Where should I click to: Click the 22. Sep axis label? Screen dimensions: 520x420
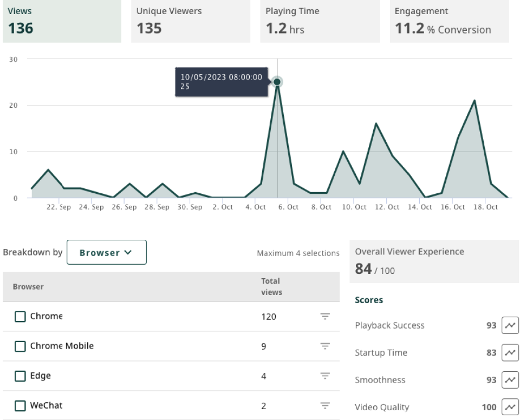(x=58, y=207)
